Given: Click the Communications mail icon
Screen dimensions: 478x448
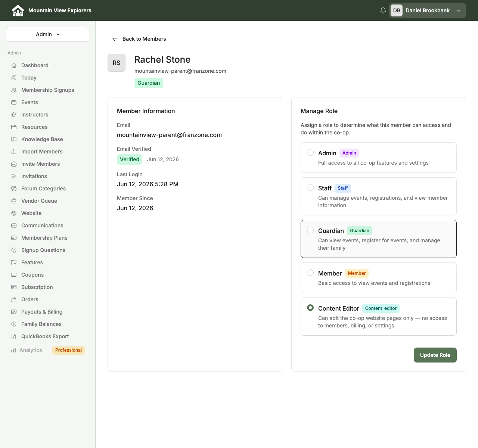Looking at the screenshot, I should 14,225.
